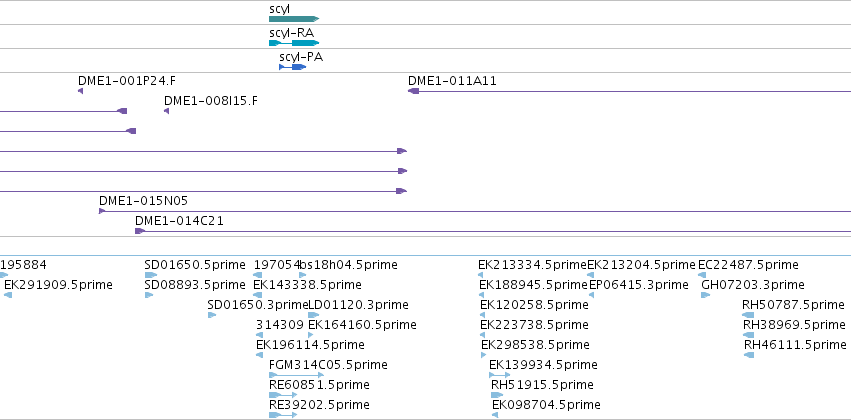Image resolution: width=851 pixels, height=420 pixels.
Task: Select the FGM314C05.5prime EST arrow
Action: tap(296, 375)
